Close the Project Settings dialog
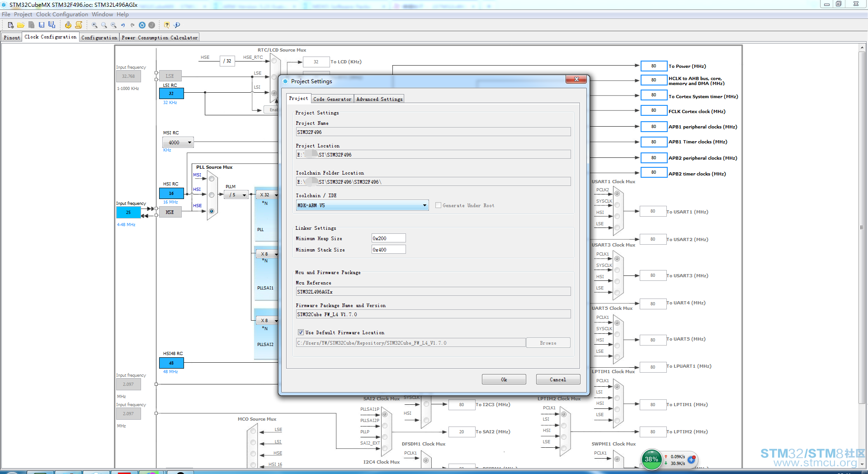The height and width of the screenshot is (474, 868). click(576, 79)
